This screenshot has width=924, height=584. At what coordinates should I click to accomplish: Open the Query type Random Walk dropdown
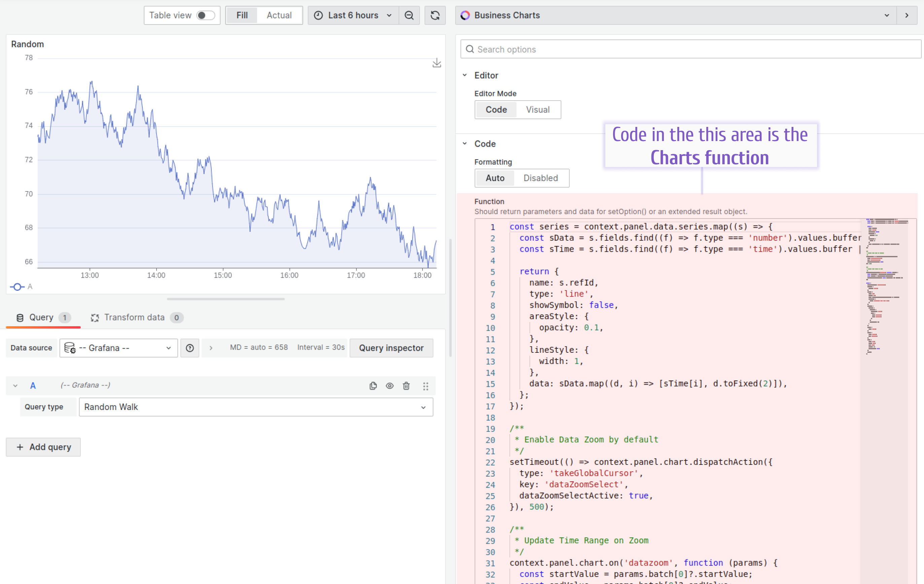(x=256, y=407)
